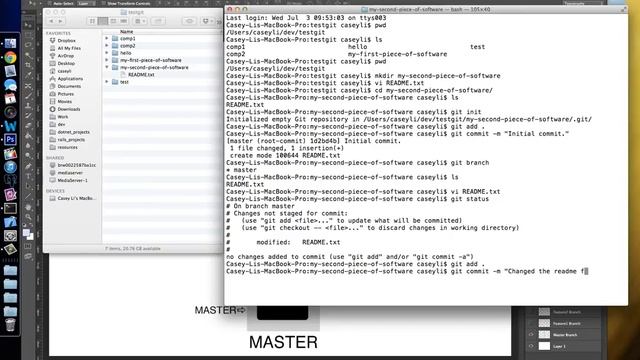Select the Move tool in Photoshop toolbar
Image resolution: width=640 pixels, height=360 pixels.
pos(29,25)
